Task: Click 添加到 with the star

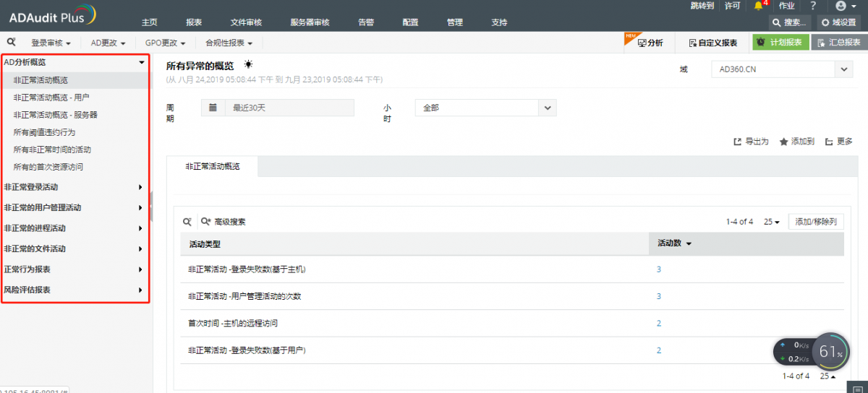Action: tap(797, 142)
